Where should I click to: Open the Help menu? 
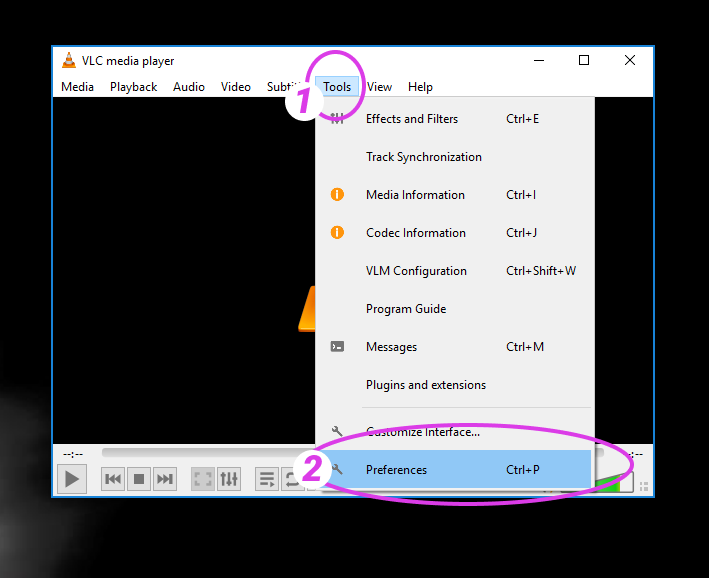[420, 87]
